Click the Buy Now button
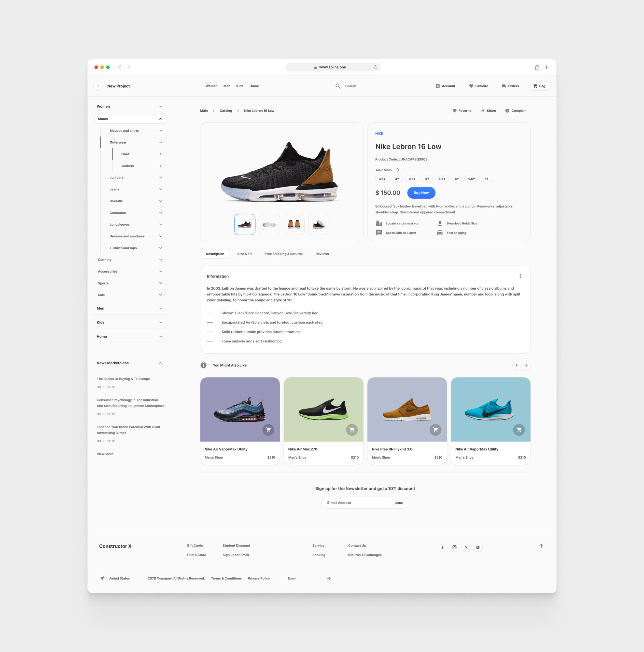 click(421, 193)
